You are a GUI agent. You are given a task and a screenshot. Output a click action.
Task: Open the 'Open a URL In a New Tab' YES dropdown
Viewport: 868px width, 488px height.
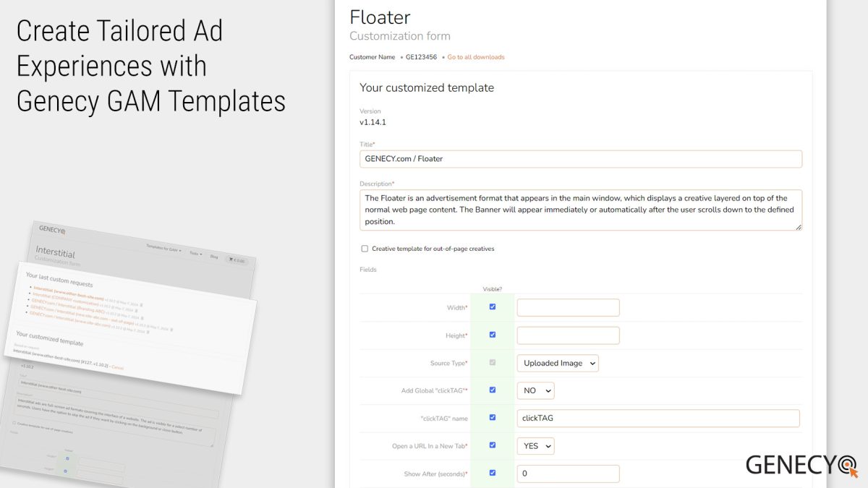[x=536, y=446]
